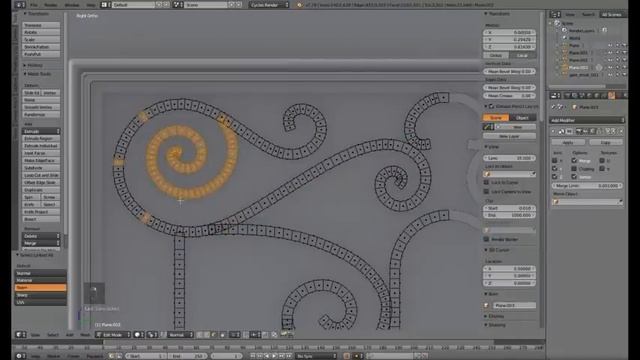640x360 pixels.
Task: Click the auto keying record button
Action: (x=347, y=356)
